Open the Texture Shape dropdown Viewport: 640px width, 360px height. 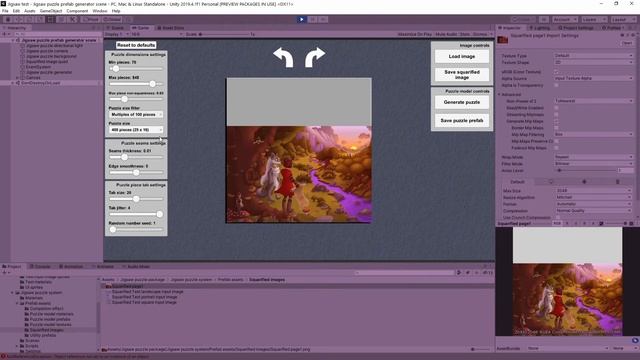coord(593,62)
